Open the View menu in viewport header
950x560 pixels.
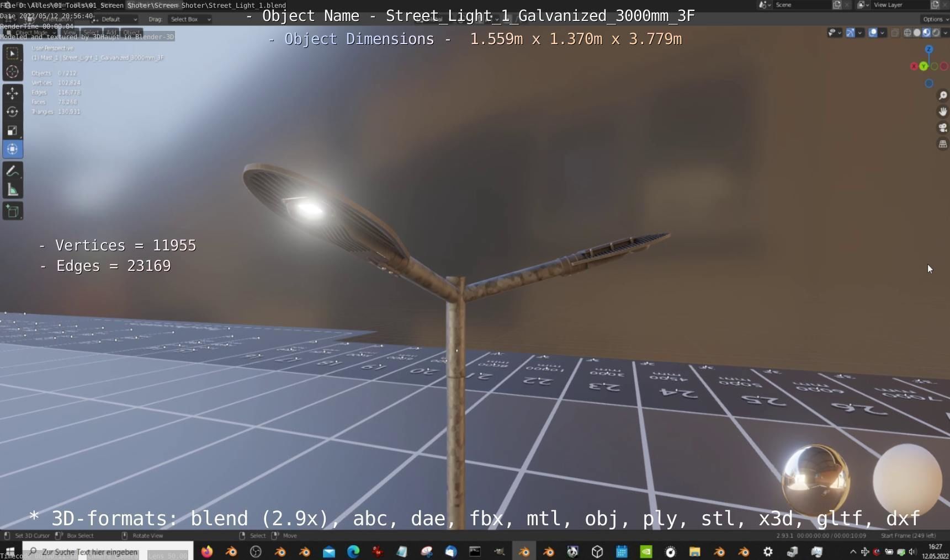[70, 33]
